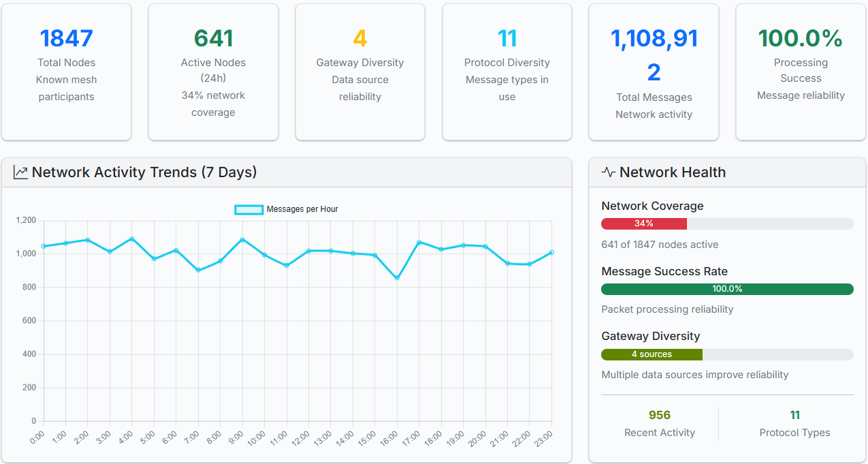Viewport: 868px width, 464px height.
Task: Click the line chart icon beside Network Activity Trends
Action: tap(20, 172)
